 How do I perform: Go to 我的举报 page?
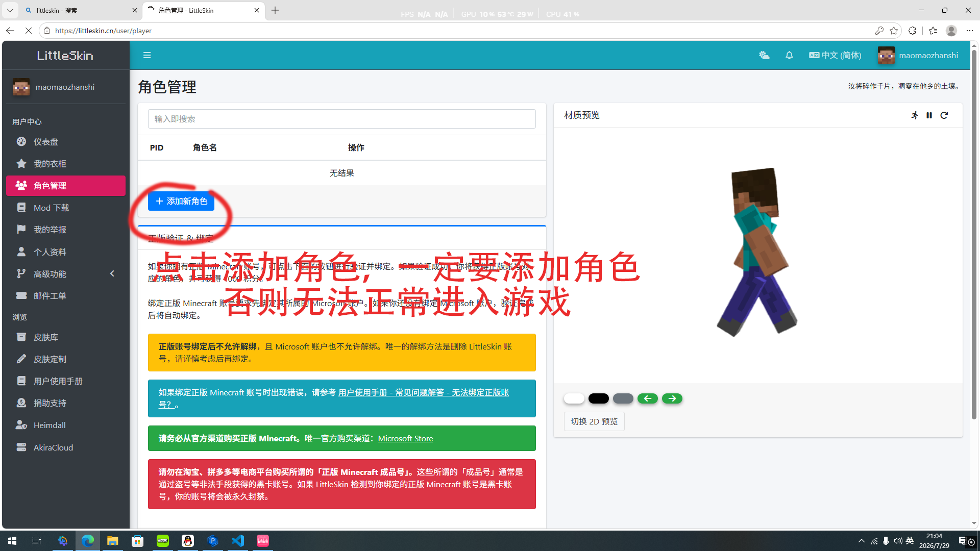[66, 230]
